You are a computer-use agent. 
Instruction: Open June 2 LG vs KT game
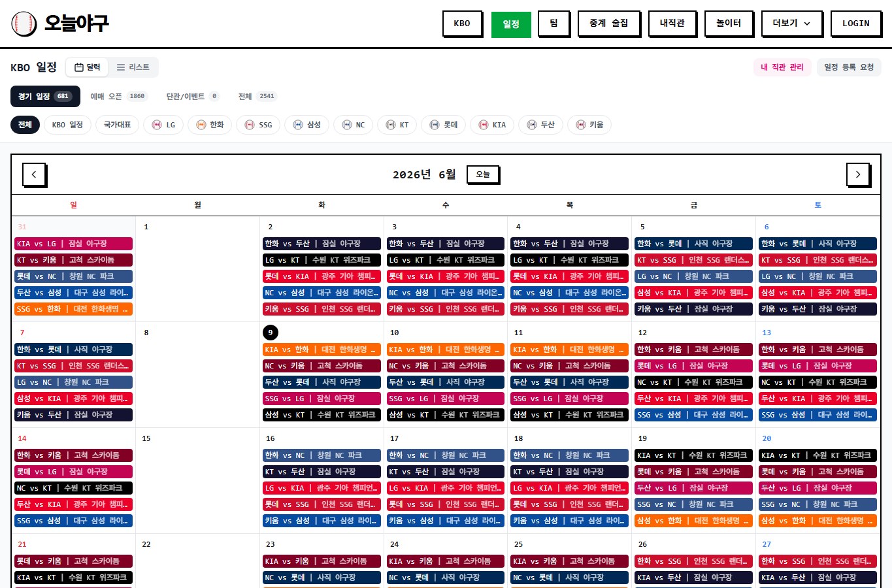pos(322,260)
